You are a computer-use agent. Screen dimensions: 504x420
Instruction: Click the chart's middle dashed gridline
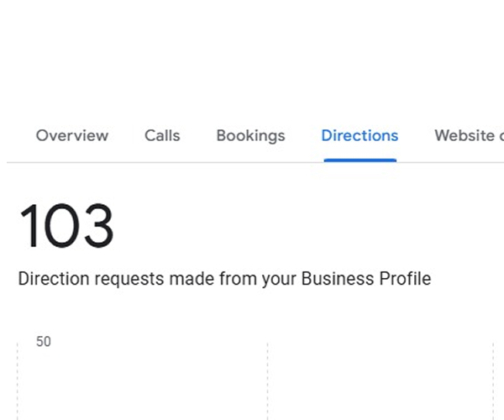(267, 381)
